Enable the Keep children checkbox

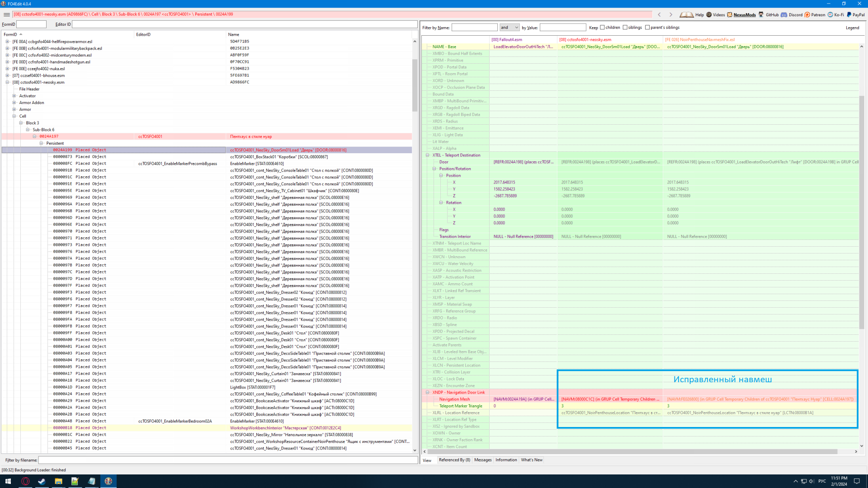click(x=602, y=28)
